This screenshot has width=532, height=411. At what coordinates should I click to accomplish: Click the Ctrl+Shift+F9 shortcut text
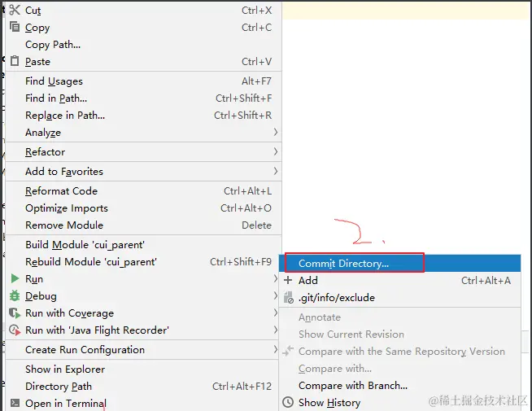pos(241,262)
